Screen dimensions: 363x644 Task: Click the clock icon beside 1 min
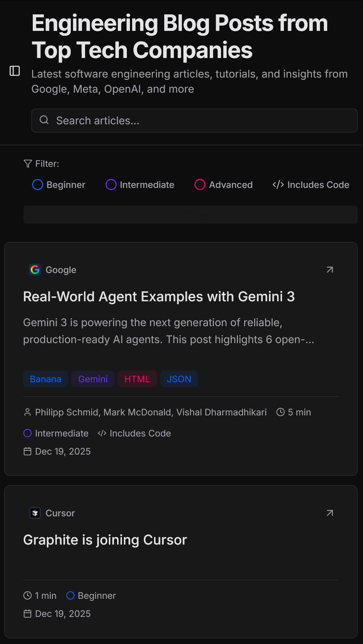click(x=27, y=595)
